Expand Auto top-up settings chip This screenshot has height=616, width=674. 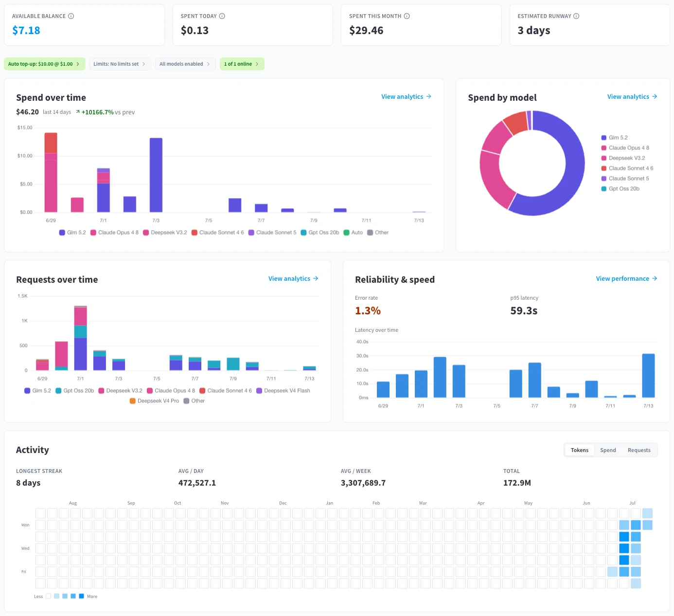click(x=45, y=64)
